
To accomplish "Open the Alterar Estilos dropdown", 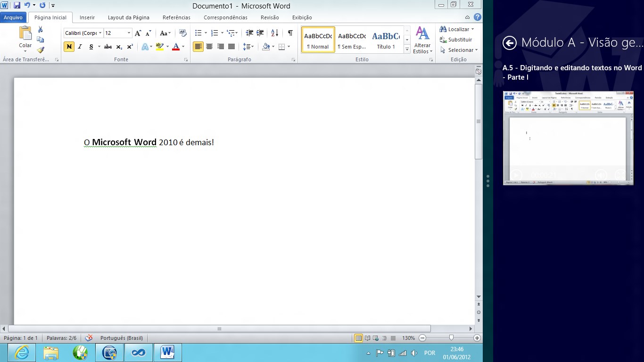I will (422, 40).
